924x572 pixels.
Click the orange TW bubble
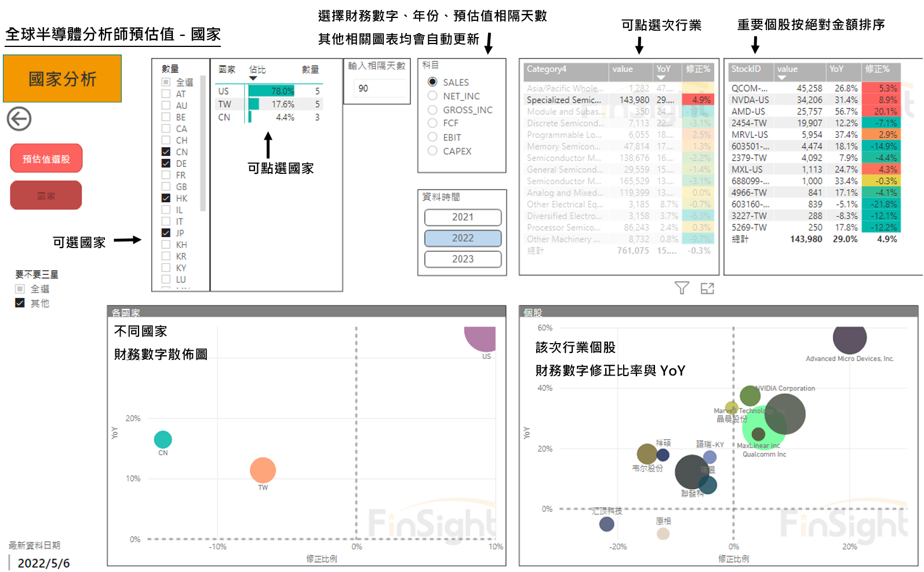(263, 470)
